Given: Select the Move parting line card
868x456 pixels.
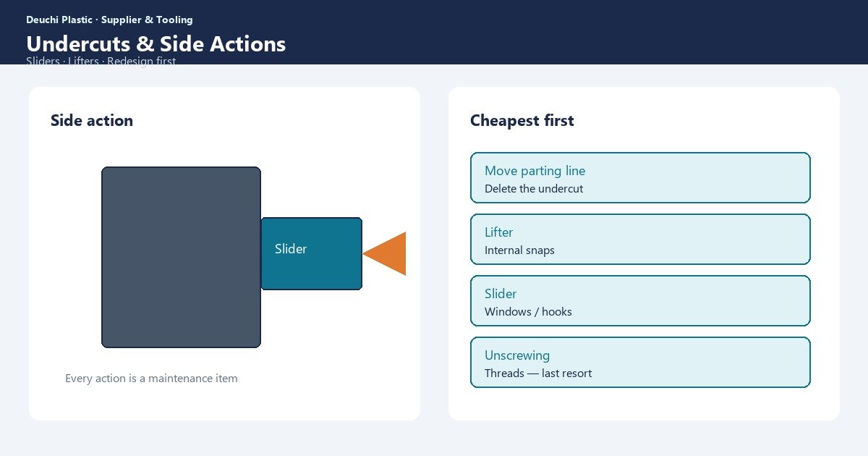Looking at the screenshot, I should pos(640,177).
